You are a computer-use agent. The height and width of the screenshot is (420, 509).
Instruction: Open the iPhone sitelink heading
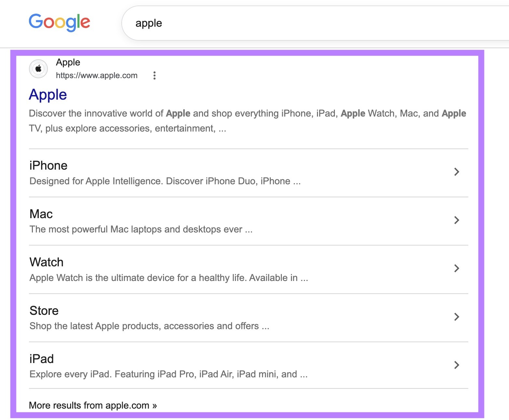[48, 165]
